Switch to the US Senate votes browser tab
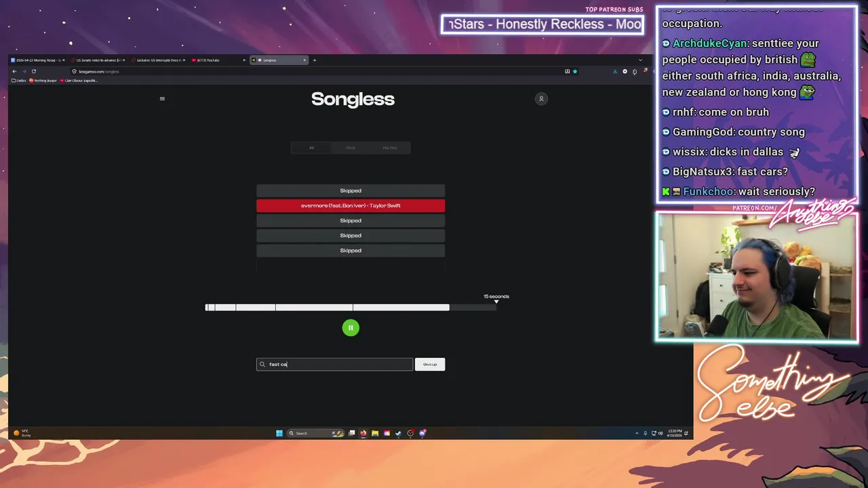Viewport: 868px width, 488px height. pyautogui.click(x=99, y=60)
